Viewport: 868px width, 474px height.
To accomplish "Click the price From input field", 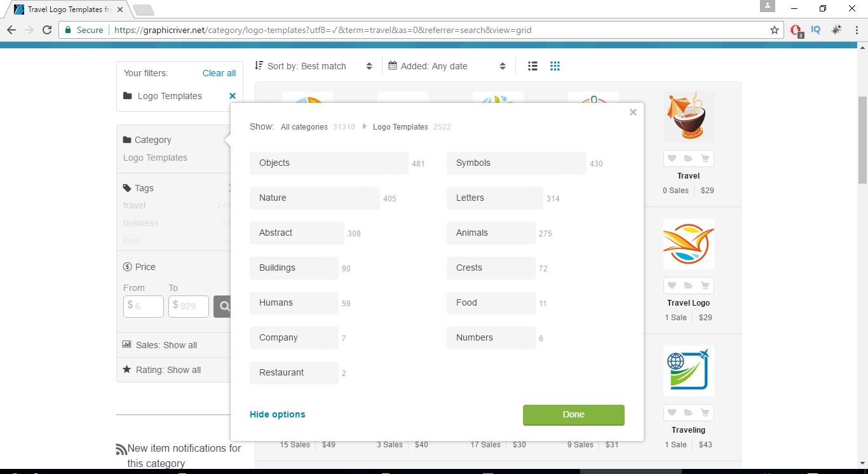I will [x=144, y=306].
